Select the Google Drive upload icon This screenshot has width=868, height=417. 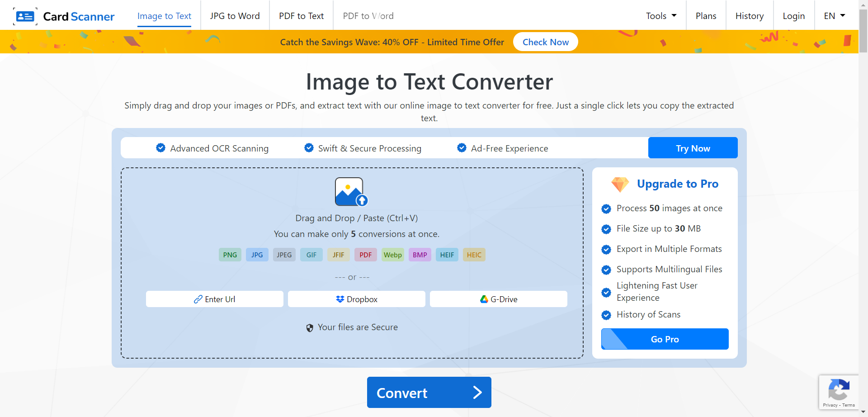483,299
